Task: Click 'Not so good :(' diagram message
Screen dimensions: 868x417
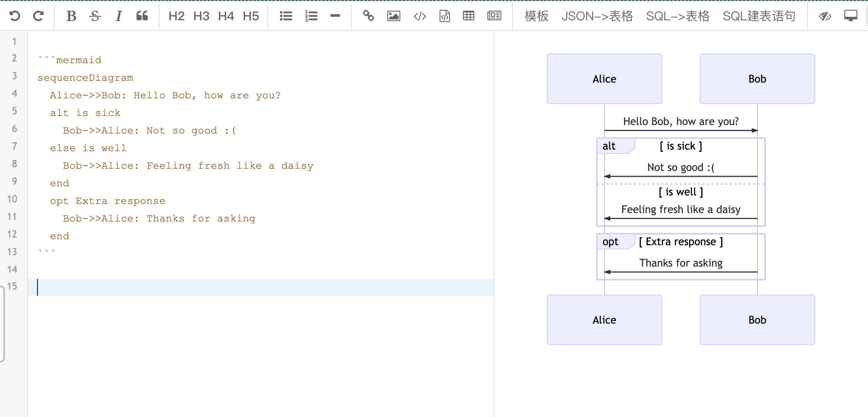Action: [681, 168]
